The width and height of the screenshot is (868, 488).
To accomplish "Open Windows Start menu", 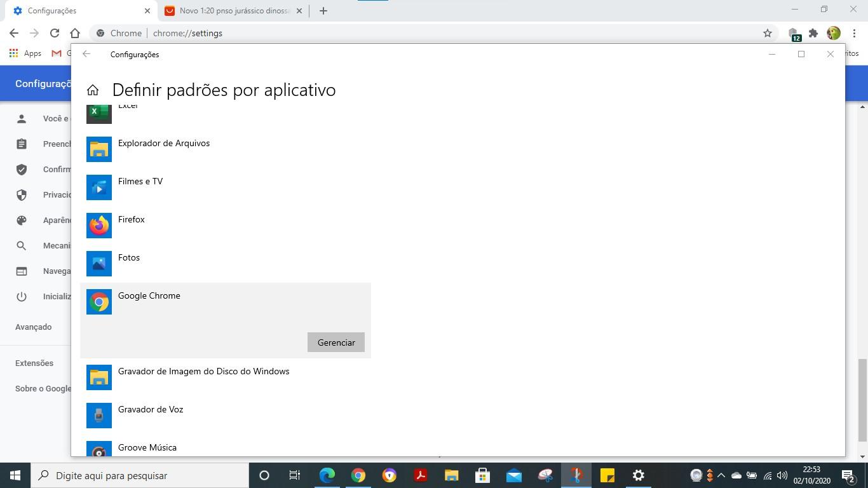I will 15,475.
